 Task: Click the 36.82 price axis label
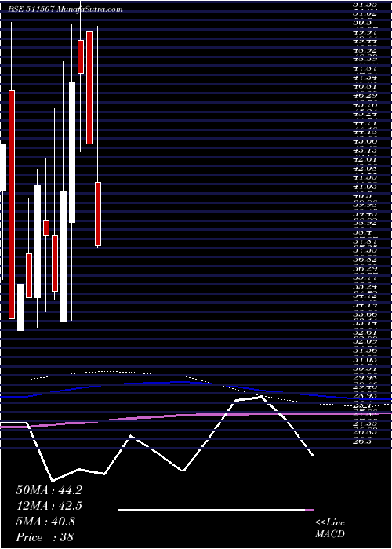tap(365, 260)
